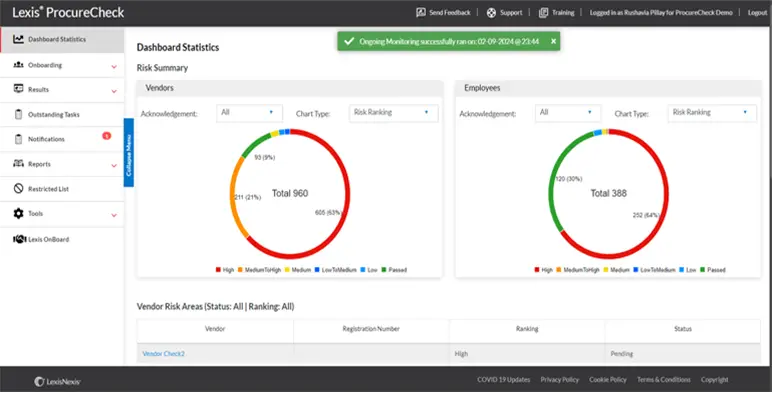Viewport: 772px width, 393px height.
Task: Expand the Onboarding menu chevron
Action: [114, 66]
